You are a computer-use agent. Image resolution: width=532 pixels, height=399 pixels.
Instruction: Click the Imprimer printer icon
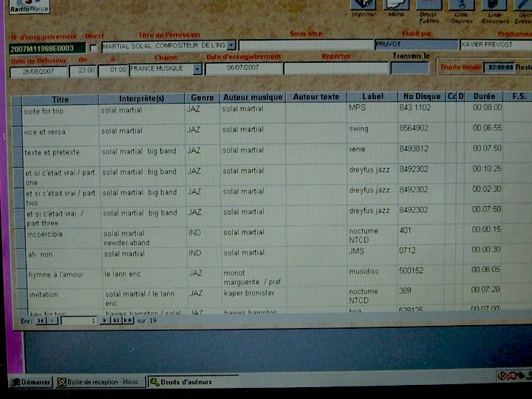click(x=363, y=4)
